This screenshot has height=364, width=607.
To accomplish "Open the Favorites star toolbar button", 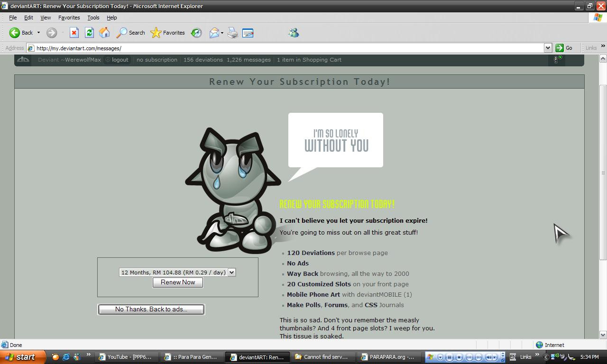I will point(167,33).
